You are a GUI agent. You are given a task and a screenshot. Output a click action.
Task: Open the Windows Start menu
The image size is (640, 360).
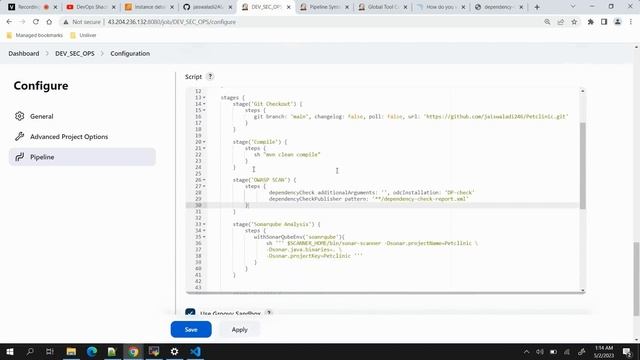[x=10, y=351]
